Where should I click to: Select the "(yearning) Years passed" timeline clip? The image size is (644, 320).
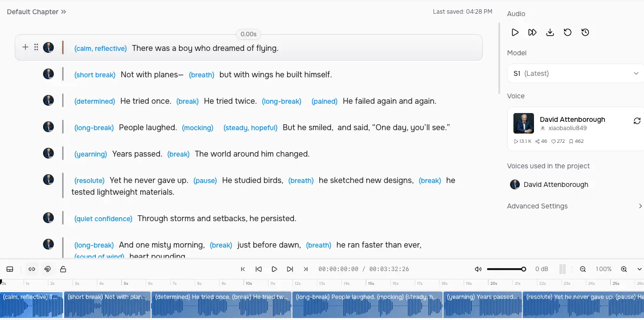482,304
